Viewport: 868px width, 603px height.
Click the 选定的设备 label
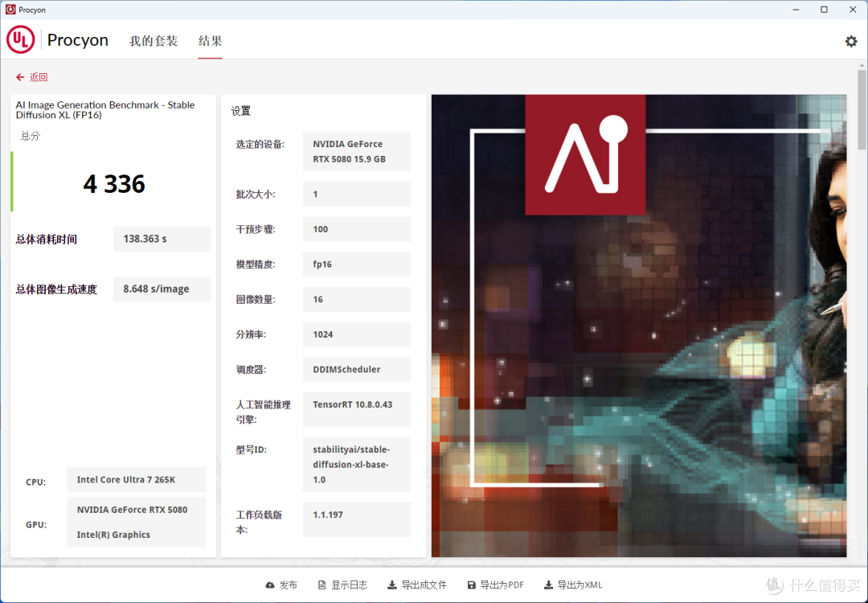click(260, 145)
